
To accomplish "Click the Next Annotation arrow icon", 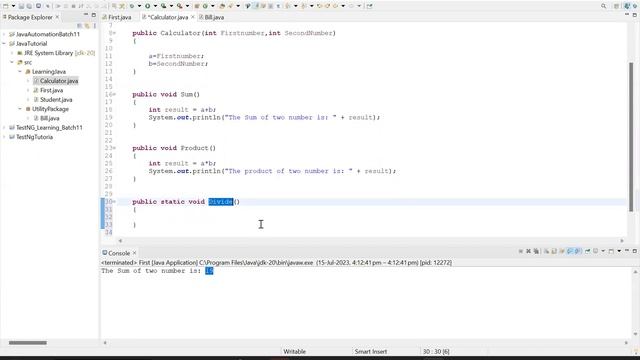I will click(x=287, y=6).
